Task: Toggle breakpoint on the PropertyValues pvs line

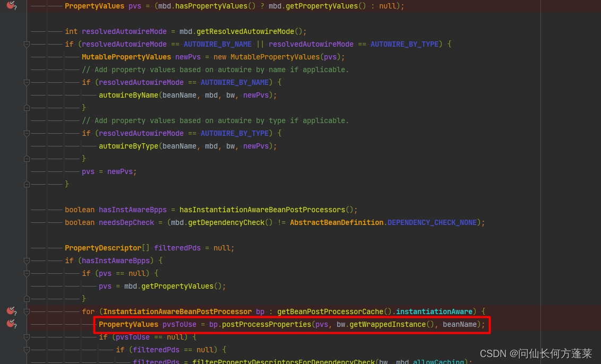Action: pyautogui.click(x=11, y=5)
